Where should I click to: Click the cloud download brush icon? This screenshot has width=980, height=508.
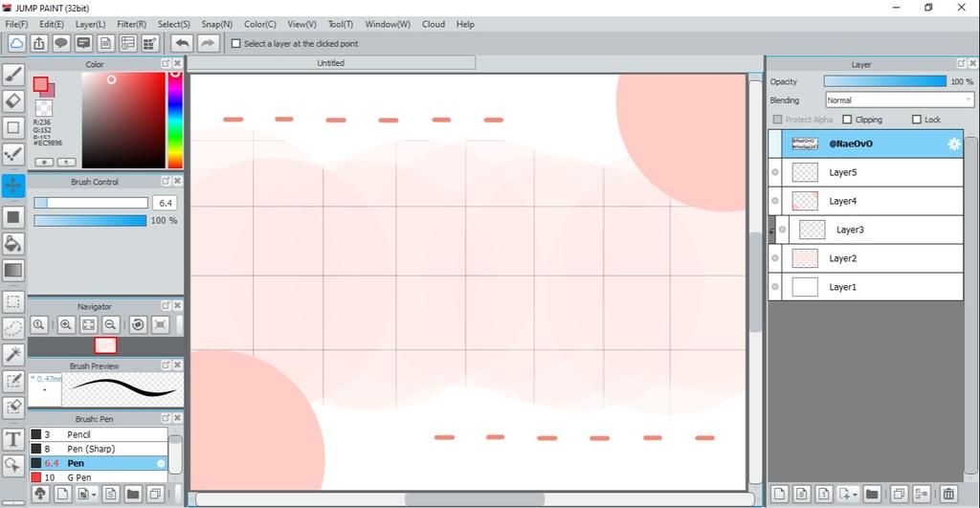pyautogui.click(x=40, y=494)
